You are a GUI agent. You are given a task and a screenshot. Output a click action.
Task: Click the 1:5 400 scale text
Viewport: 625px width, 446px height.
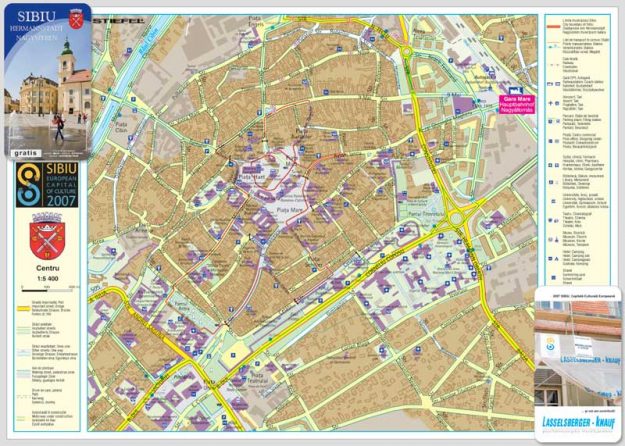(x=47, y=281)
